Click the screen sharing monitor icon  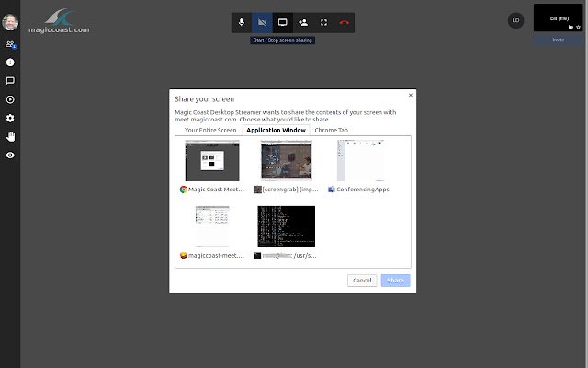[282, 22]
